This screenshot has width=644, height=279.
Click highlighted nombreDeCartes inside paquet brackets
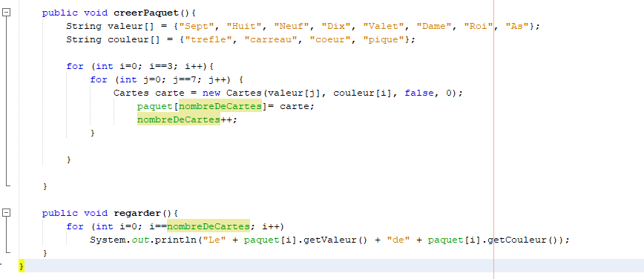[x=220, y=106]
